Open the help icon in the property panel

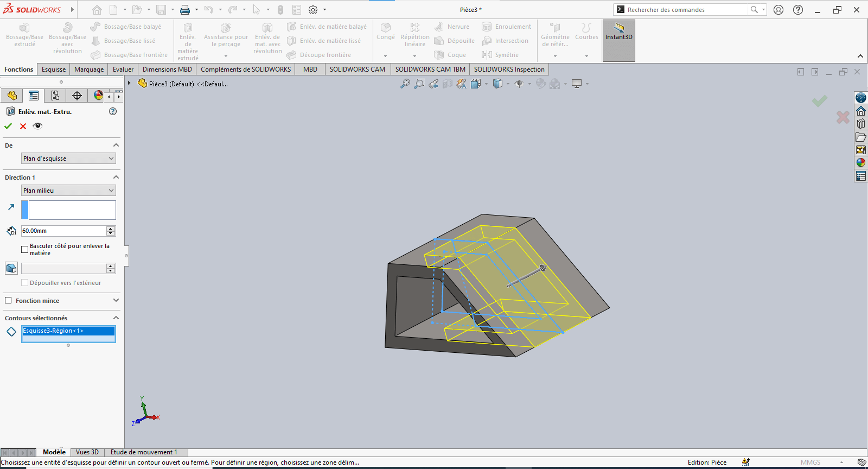pyautogui.click(x=113, y=111)
